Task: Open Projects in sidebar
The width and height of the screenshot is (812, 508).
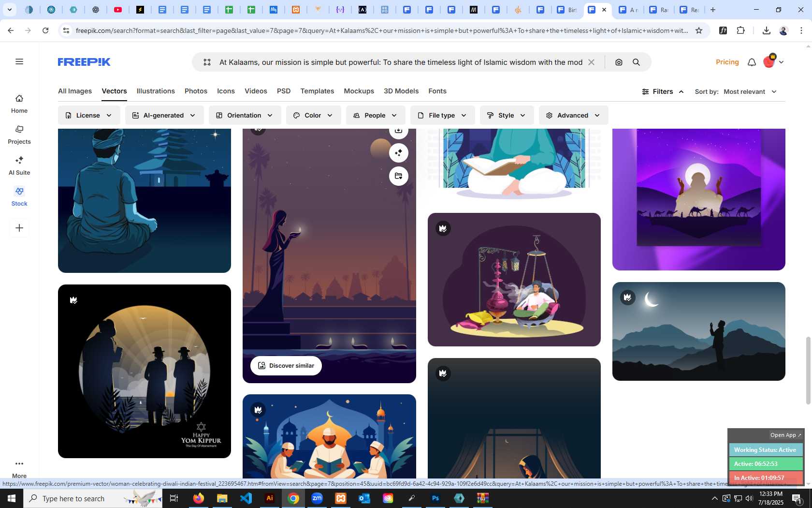Action: [x=19, y=135]
